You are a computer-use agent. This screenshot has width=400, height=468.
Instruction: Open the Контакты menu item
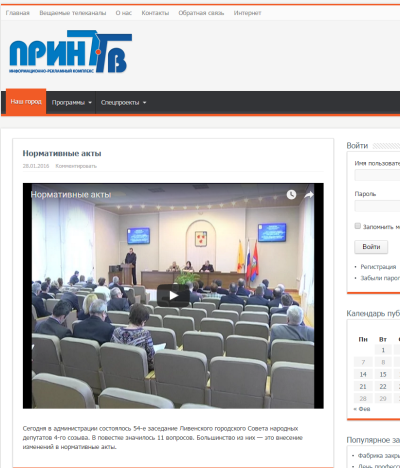(155, 13)
